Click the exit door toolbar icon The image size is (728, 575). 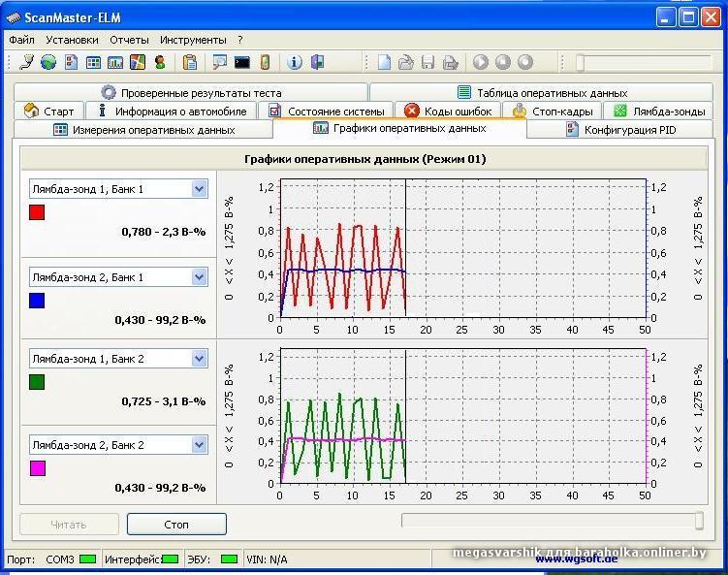[x=318, y=62]
